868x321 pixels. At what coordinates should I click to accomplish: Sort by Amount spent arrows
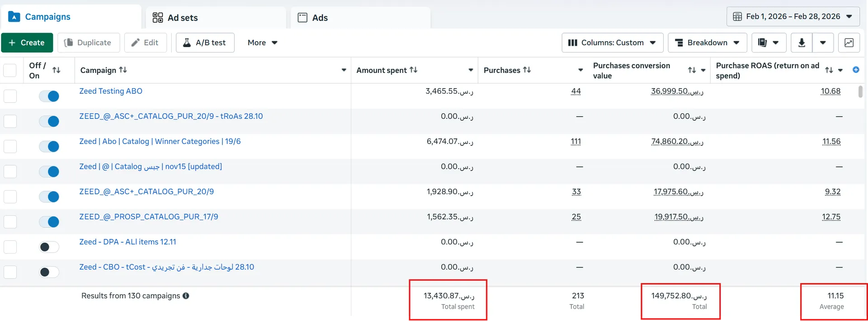(414, 70)
